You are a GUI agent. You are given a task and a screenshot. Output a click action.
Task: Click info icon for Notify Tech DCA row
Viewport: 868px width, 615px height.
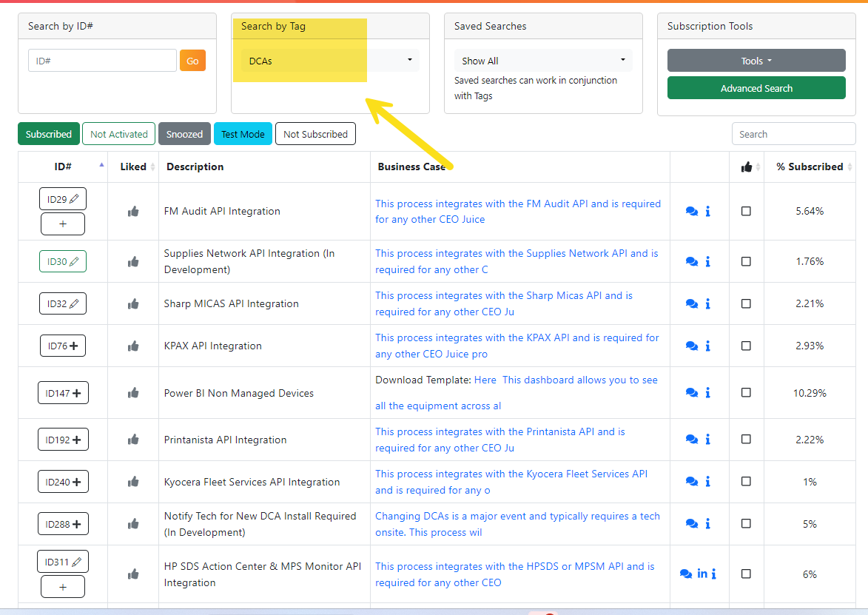(x=707, y=524)
